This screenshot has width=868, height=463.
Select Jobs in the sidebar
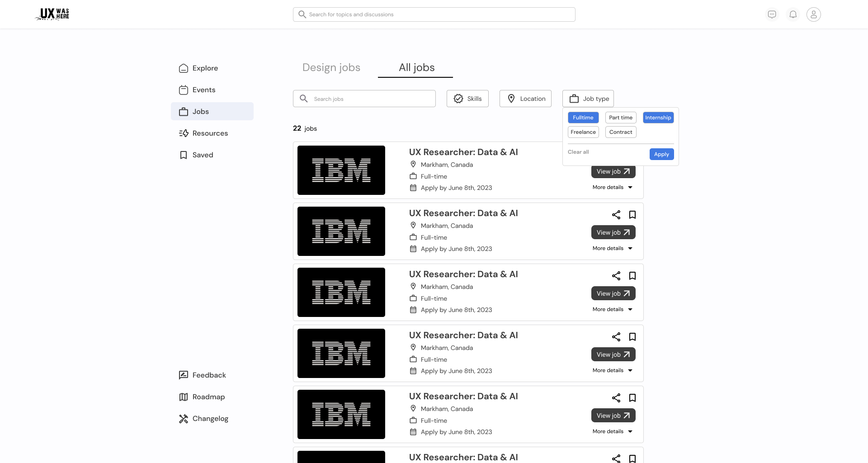click(212, 111)
